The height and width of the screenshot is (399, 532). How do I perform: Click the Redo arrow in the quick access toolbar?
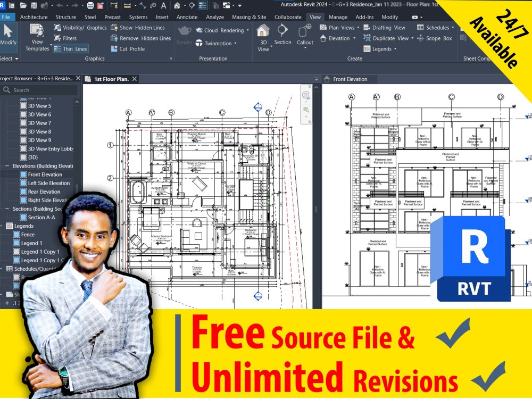[x=75, y=5]
